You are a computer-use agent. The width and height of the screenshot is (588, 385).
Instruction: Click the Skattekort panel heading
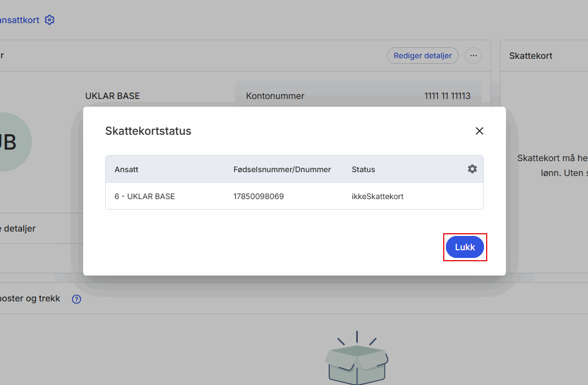point(531,56)
